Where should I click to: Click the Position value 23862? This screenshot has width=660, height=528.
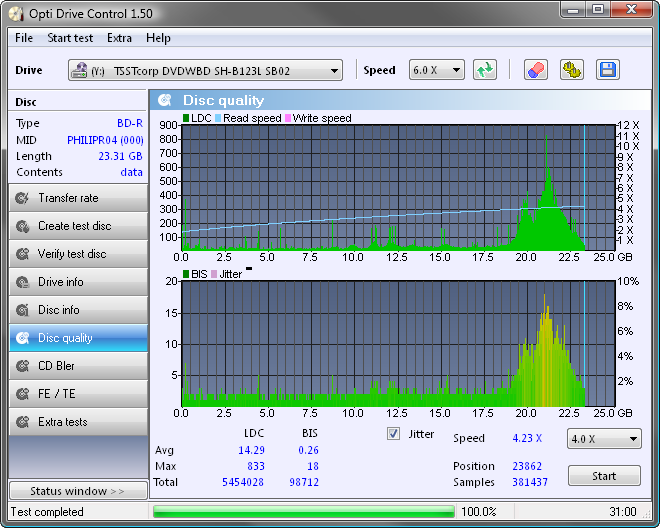[x=527, y=466]
